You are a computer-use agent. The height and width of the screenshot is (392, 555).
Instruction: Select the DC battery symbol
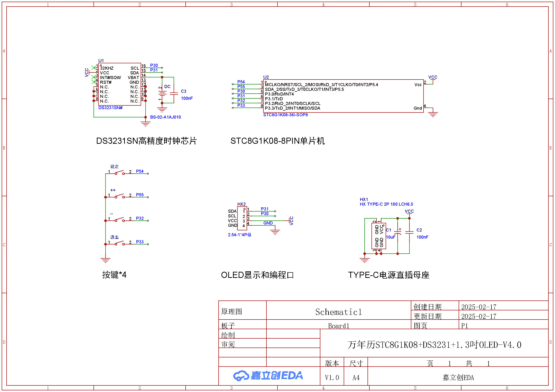click(x=162, y=93)
